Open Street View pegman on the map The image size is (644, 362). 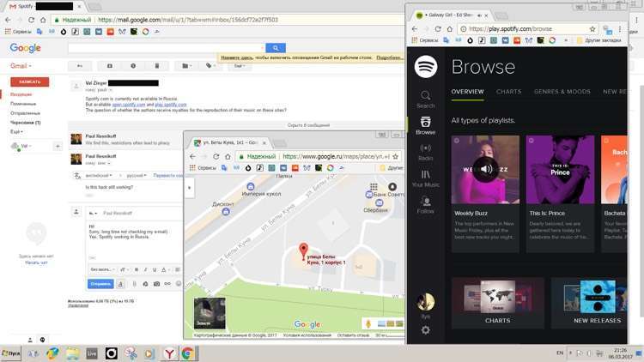click(368, 324)
